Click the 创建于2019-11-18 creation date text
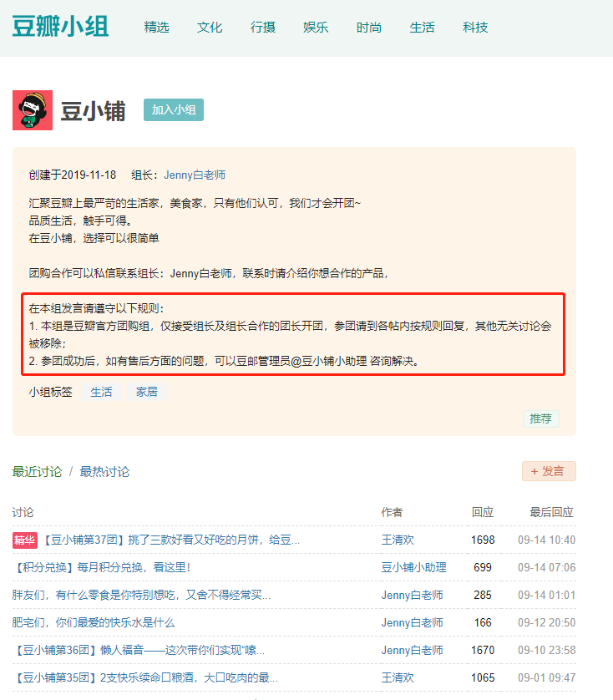This screenshot has width=613, height=700. (73, 175)
